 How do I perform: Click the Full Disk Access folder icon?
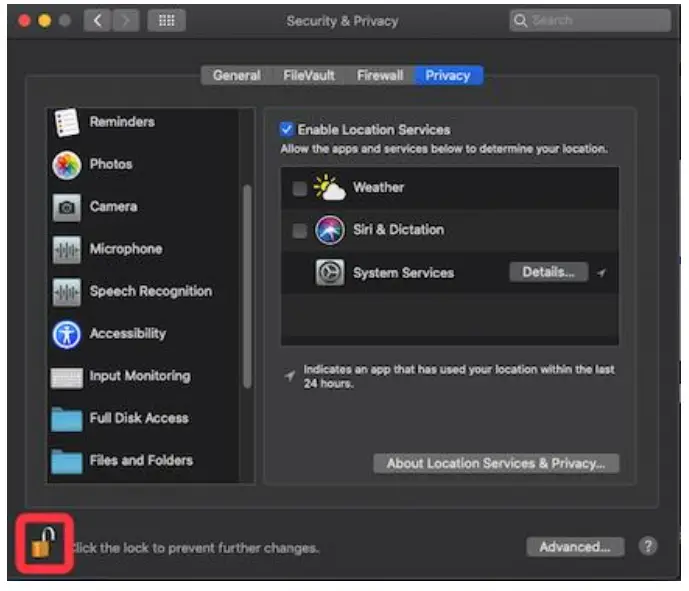67,419
